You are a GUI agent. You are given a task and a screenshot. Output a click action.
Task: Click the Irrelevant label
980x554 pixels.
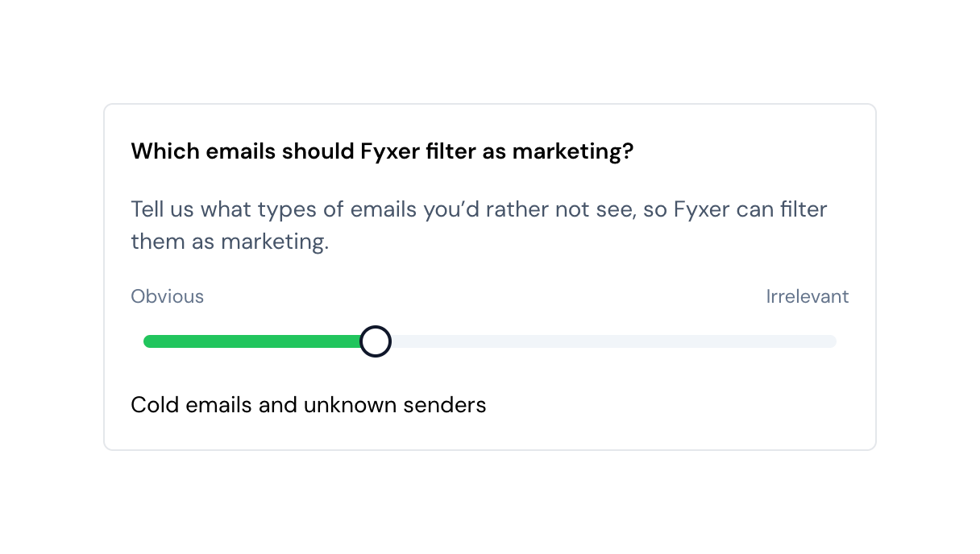tap(808, 296)
